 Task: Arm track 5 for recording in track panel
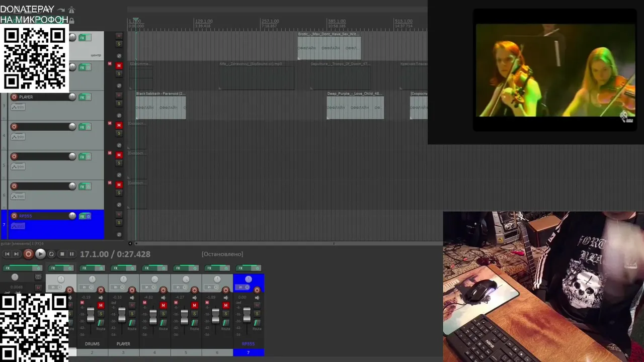14,156
